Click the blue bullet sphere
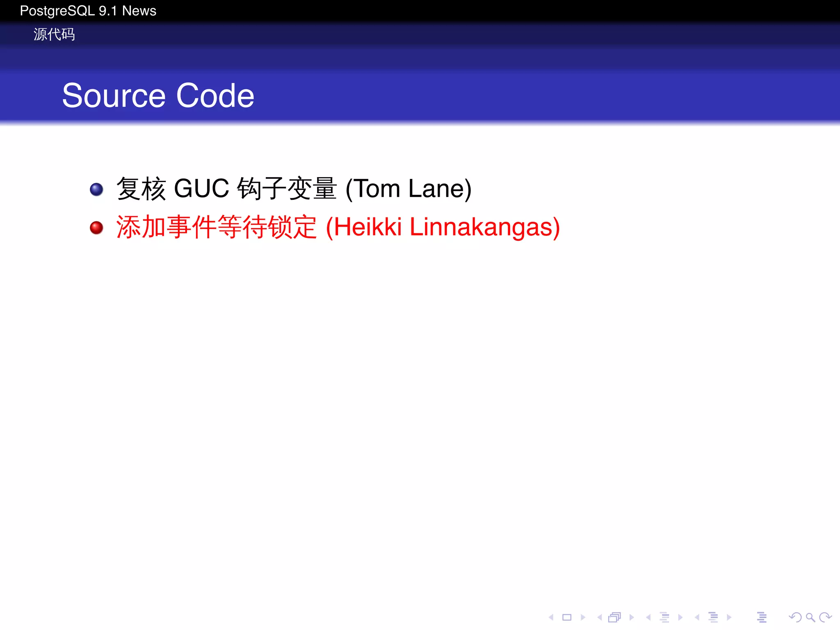Screen dimensions: 840x630 point(96,189)
